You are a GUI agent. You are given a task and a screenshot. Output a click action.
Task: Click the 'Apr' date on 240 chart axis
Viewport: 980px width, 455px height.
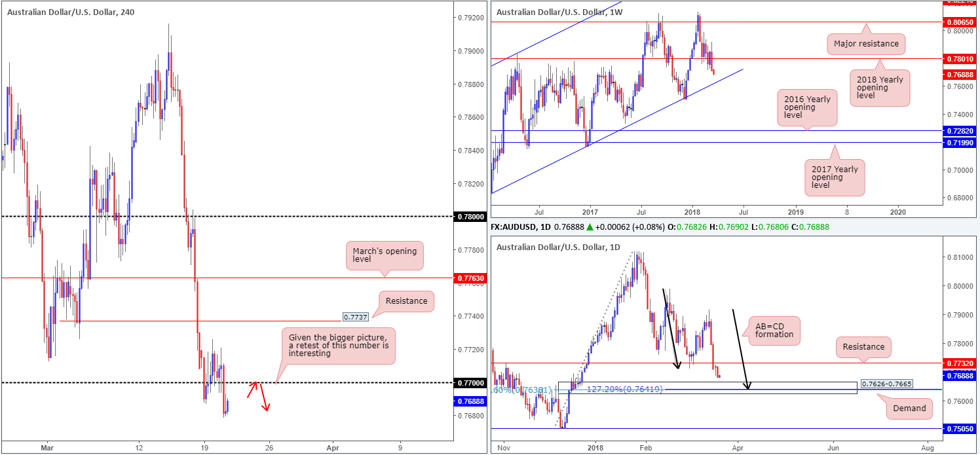[x=332, y=448]
